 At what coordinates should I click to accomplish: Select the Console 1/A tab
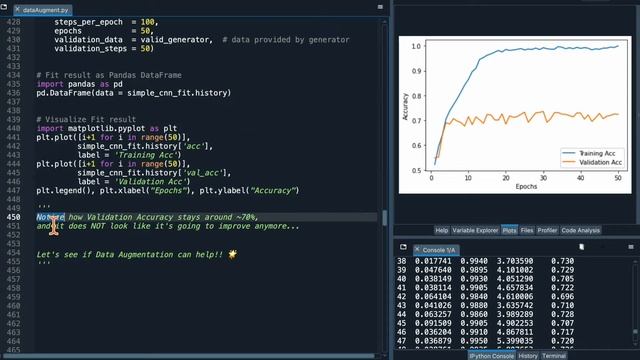pos(436,250)
